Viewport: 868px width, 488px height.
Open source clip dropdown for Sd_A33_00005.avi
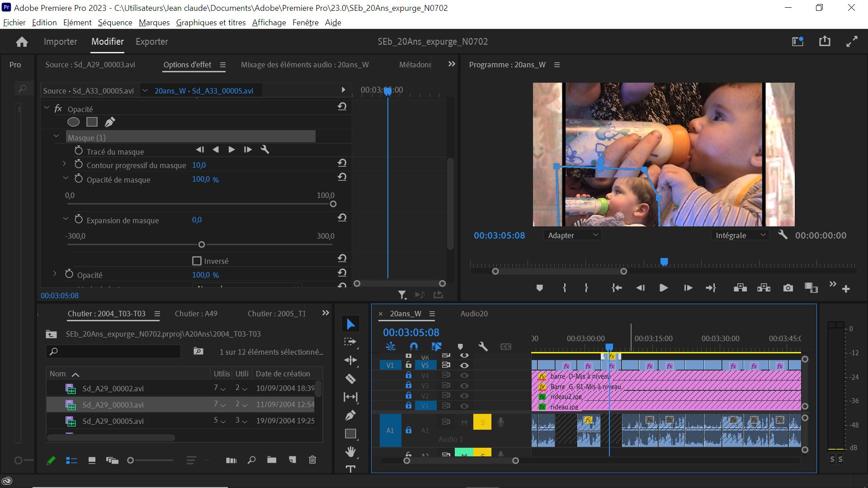(145, 90)
